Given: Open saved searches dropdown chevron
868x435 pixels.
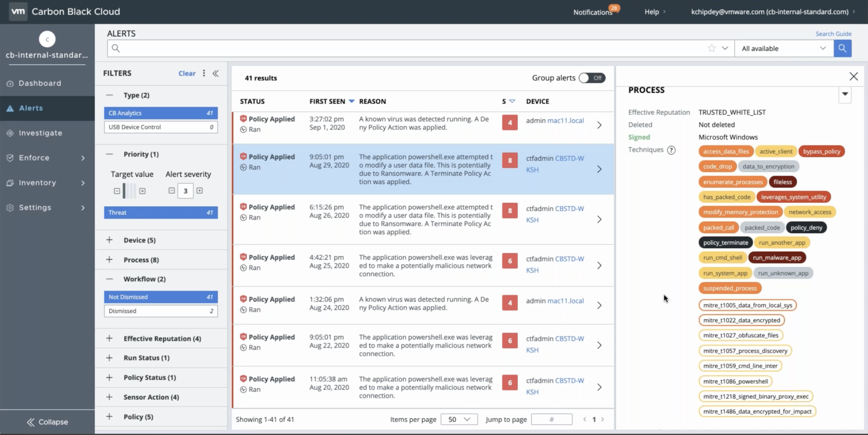Looking at the screenshot, I should tap(725, 48).
